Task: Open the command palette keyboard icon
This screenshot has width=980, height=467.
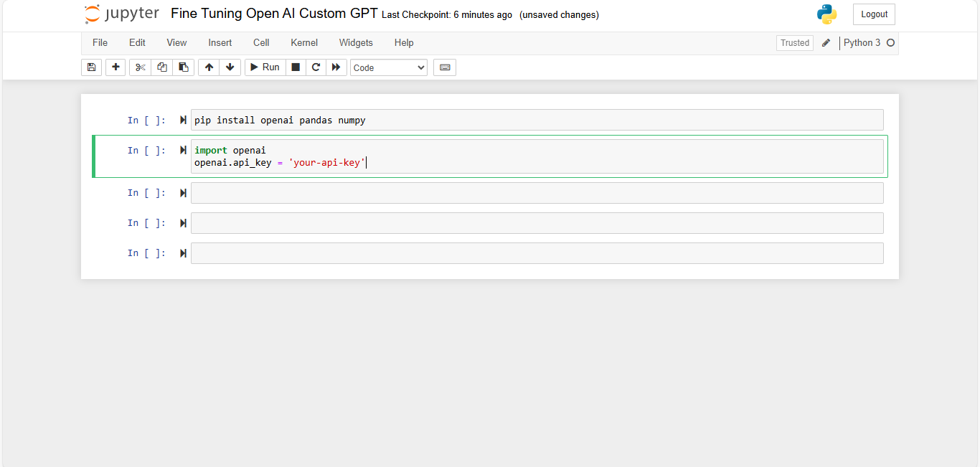Action: 444,67
